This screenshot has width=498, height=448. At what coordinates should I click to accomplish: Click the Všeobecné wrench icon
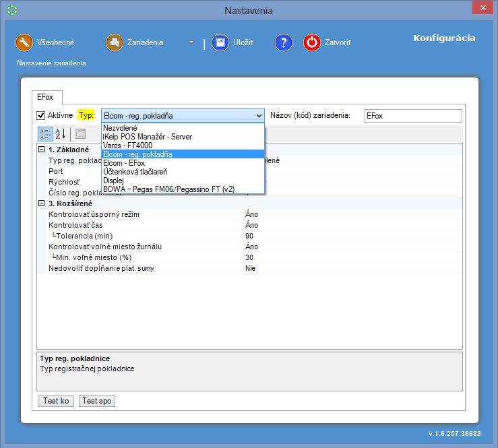pos(25,42)
